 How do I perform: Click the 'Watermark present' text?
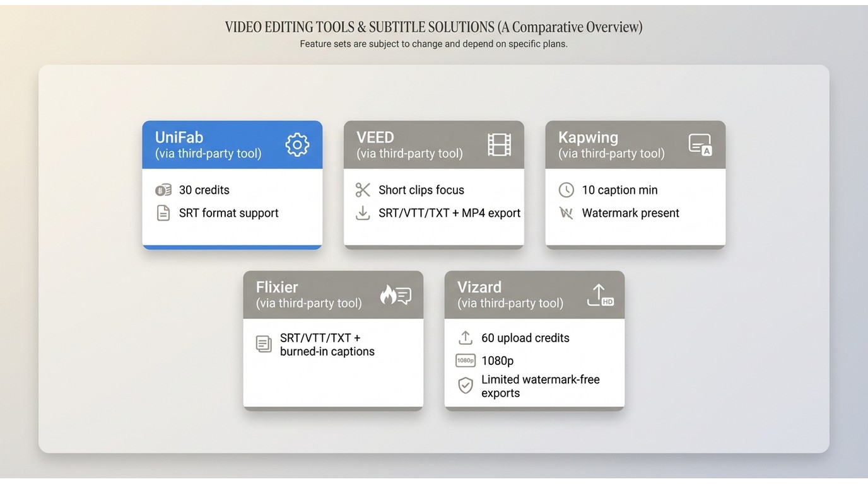pyautogui.click(x=631, y=213)
